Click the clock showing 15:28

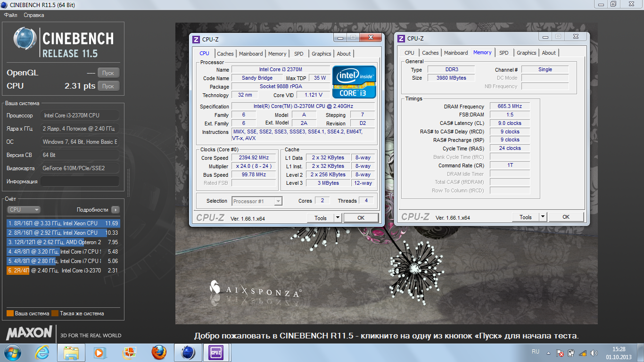[619, 349]
